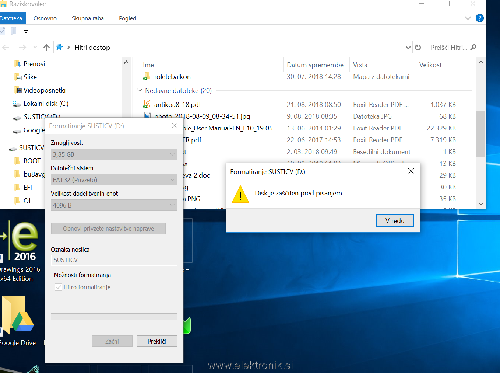Viewport: 500px width, 373px height.
Task: Click the yellow warning triangle icon
Action: point(240,194)
